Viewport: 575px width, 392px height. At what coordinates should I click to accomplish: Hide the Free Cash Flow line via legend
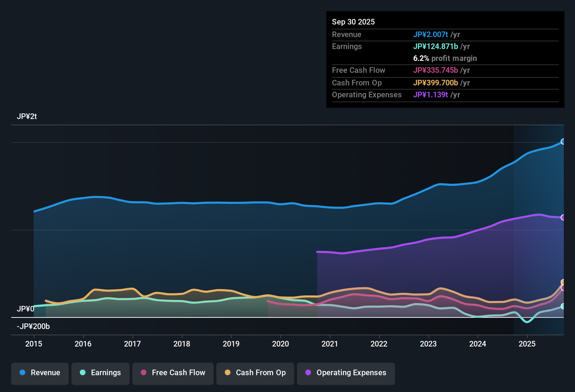(173, 373)
